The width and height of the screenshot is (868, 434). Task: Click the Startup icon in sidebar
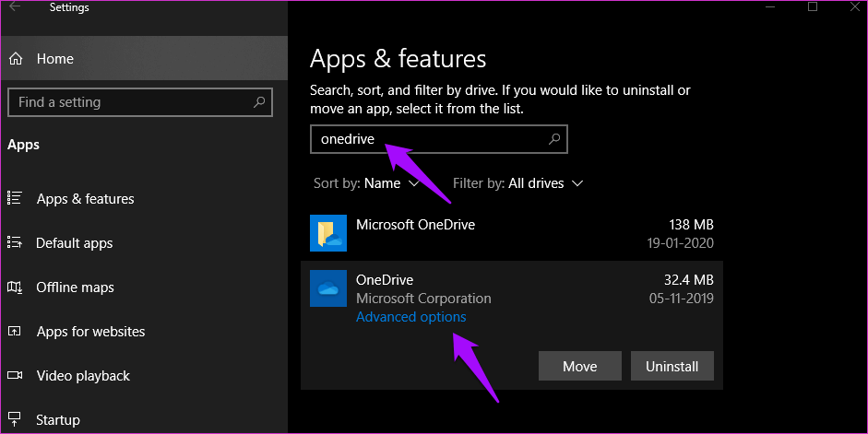pos(15,419)
